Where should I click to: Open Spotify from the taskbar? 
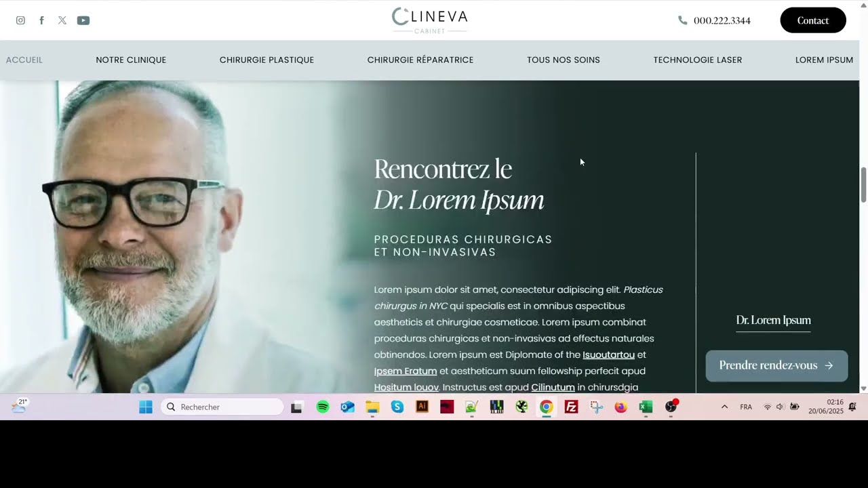323,407
